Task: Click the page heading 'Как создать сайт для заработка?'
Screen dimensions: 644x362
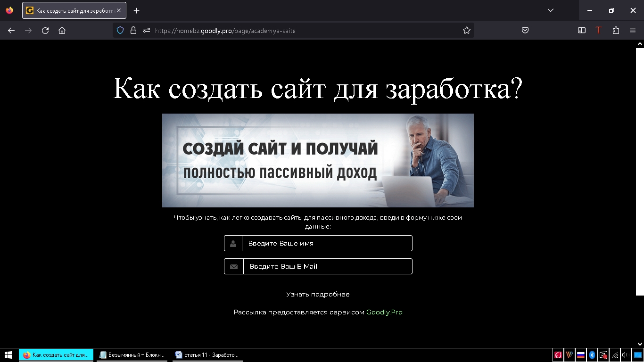Action: tap(318, 88)
